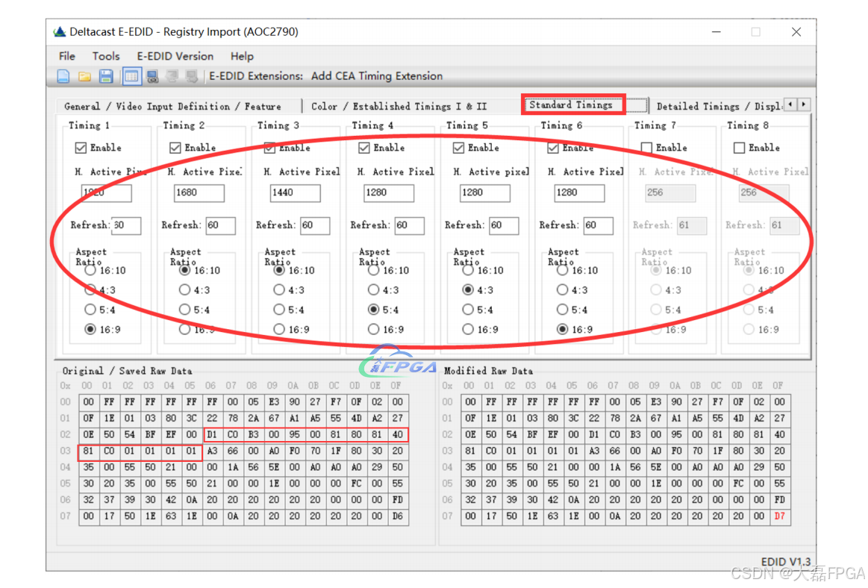Image resolution: width=868 pixels, height=588 pixels.
Task: Click the monitor registry import icon
Action: pos(152,76)
